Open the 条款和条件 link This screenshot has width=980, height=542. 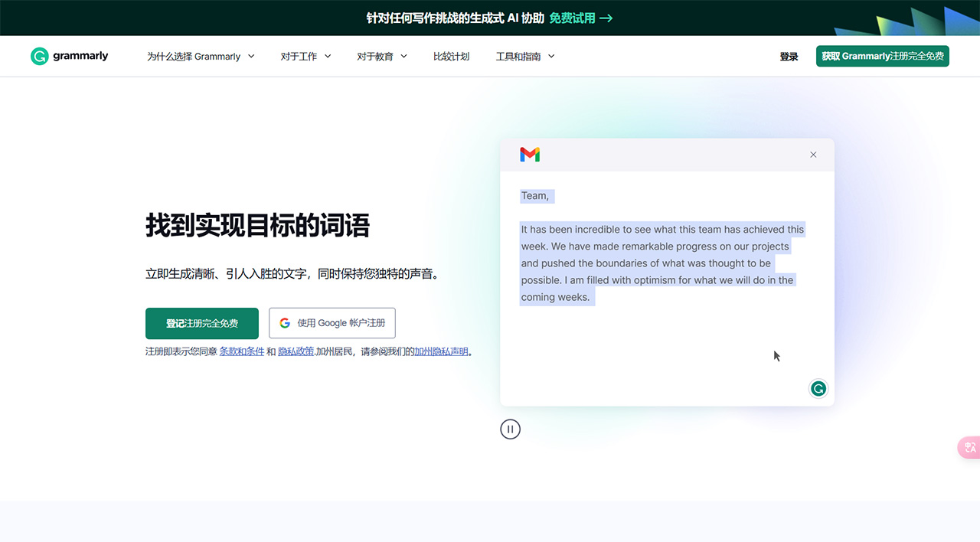coord(242,351)
